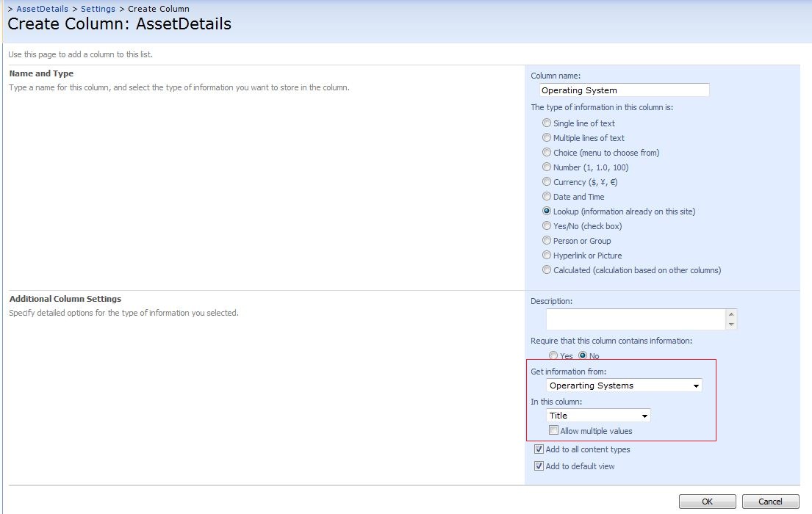This screenshot has width=812, height=514.
Task: Select the "Single line of text" column type
Action: pyautogui.click(x=547, y=123)
